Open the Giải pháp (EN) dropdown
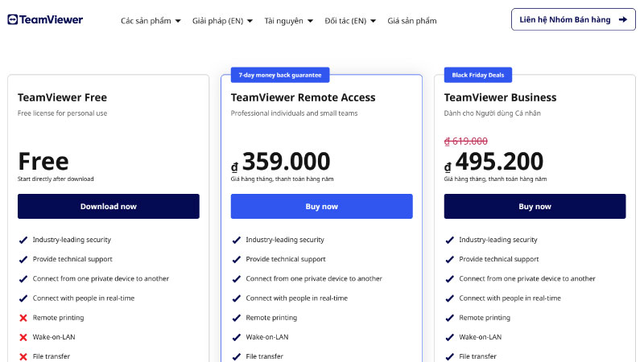644x362 pixels. point(222,21)
